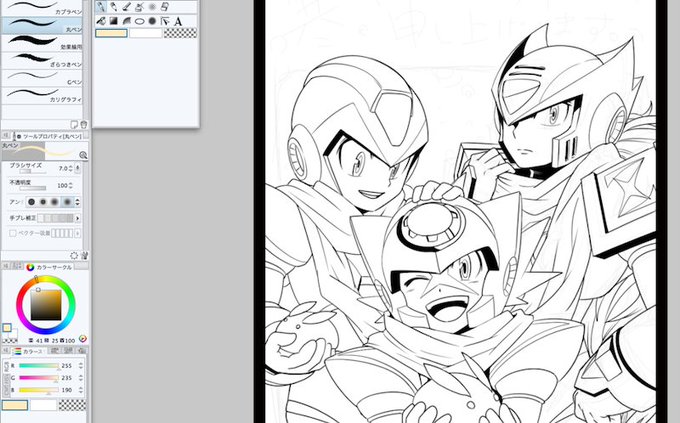Choose the カブラペン sub tool
This screenshot has width=680, height=423.
point(42,8)
